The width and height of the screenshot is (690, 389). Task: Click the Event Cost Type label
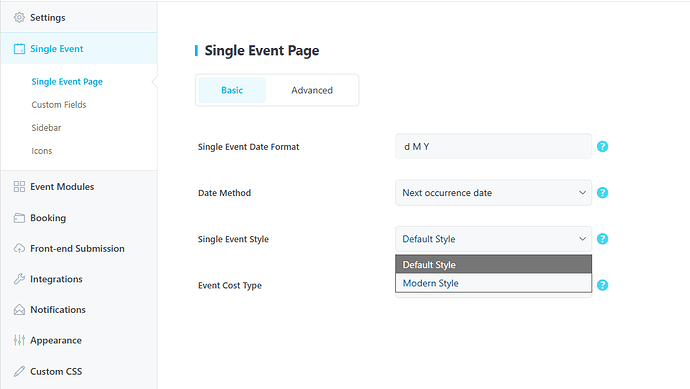[x=229, y=285]
